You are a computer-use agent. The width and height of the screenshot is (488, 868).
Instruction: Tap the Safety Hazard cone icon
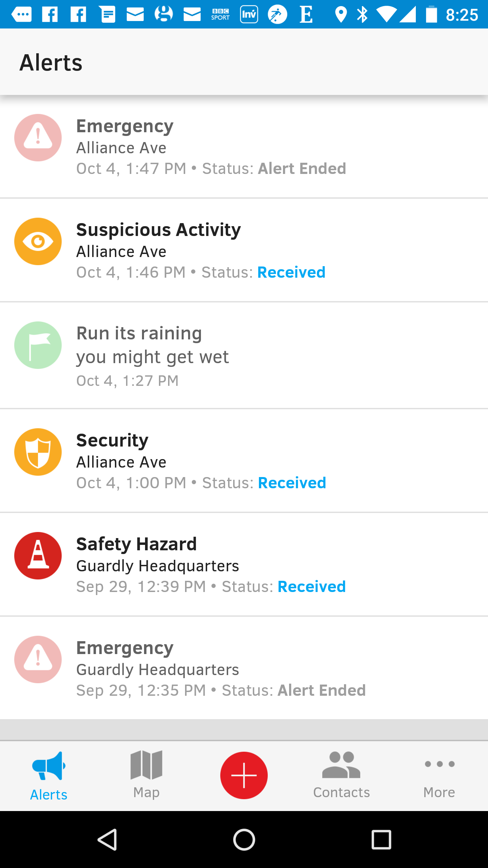(x=38, y=556)
